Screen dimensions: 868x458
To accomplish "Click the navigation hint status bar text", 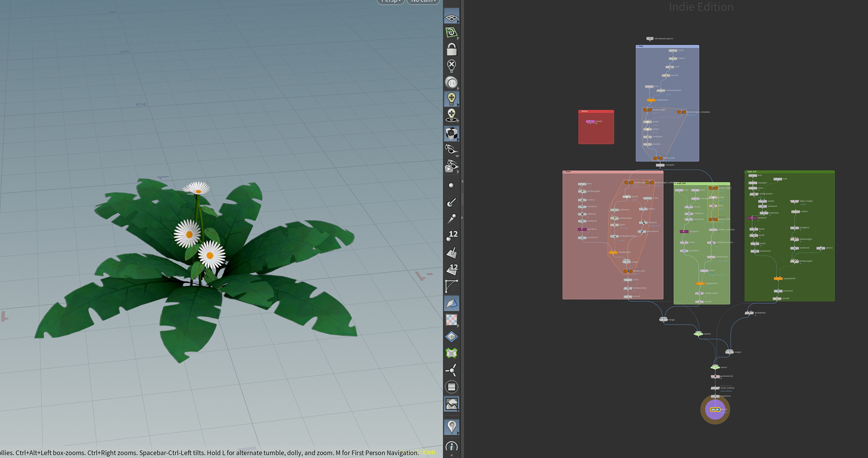I will click(x=209, y=453).
